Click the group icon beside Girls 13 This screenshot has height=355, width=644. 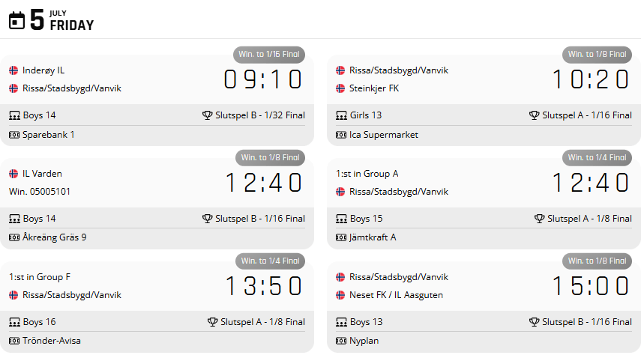340,115
